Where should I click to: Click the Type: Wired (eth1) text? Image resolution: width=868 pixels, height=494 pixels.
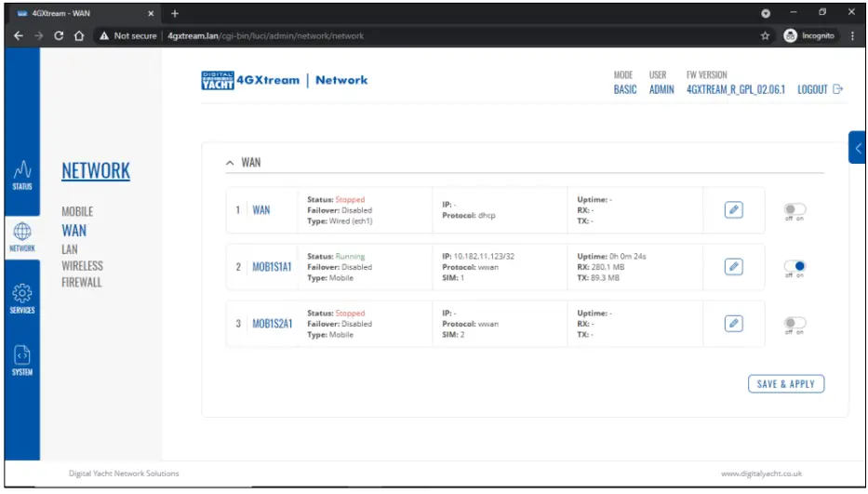pos(340,221)
